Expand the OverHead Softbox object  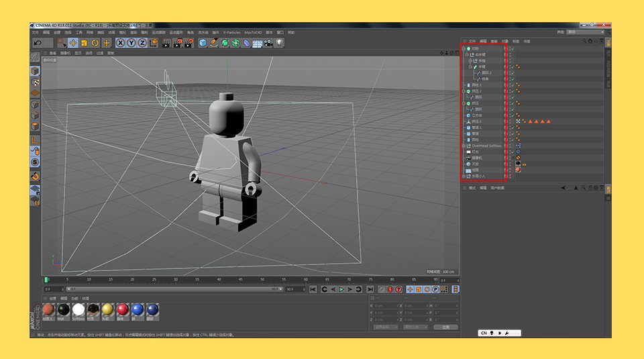[x=464, y=146]
